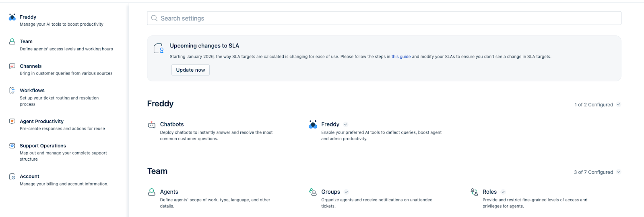Click the Update now button
The height and width of the screenshot is (217, 644).
tap(190, 70)
